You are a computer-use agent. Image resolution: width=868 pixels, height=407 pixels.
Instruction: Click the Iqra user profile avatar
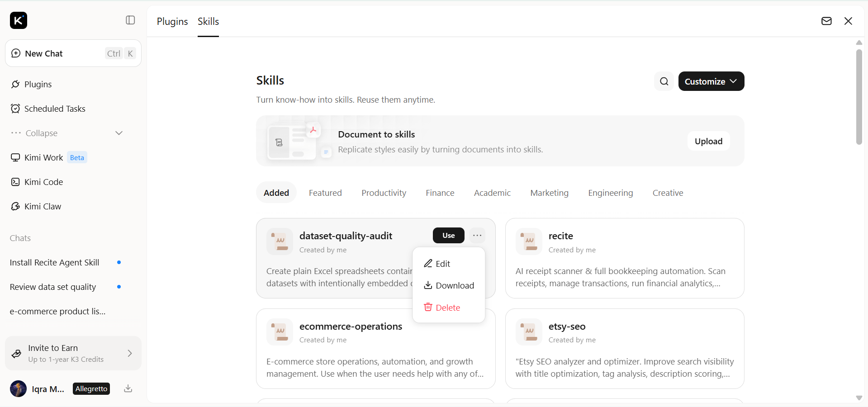click(18, 389)
